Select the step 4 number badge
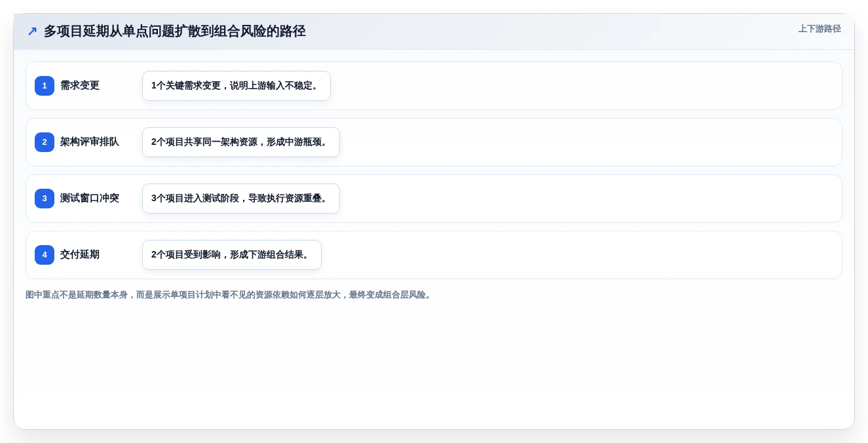 (45, 255)
